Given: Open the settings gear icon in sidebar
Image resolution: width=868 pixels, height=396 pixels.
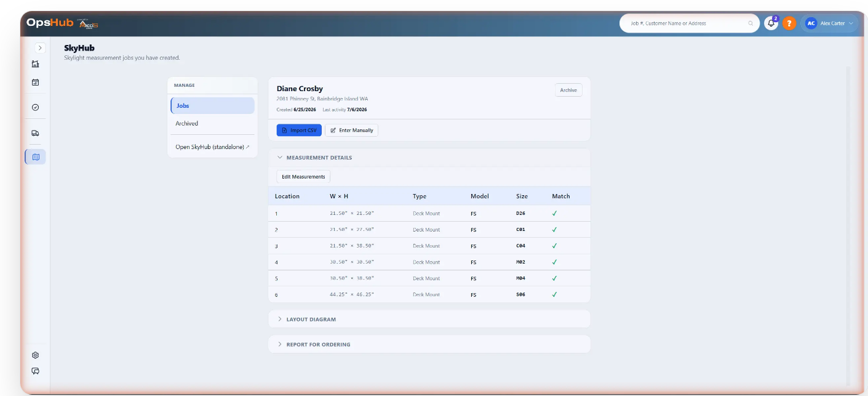Looking at the screenshot, I should click(x=35, y=355).
